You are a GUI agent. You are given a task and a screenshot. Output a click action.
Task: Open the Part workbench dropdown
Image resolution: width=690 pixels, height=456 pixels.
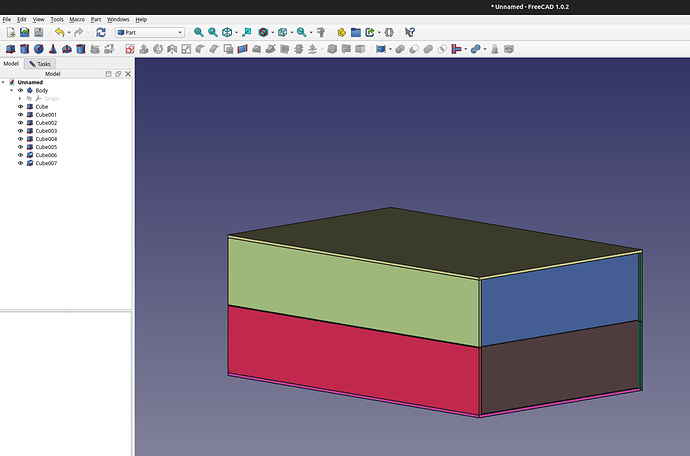(150, 33)
